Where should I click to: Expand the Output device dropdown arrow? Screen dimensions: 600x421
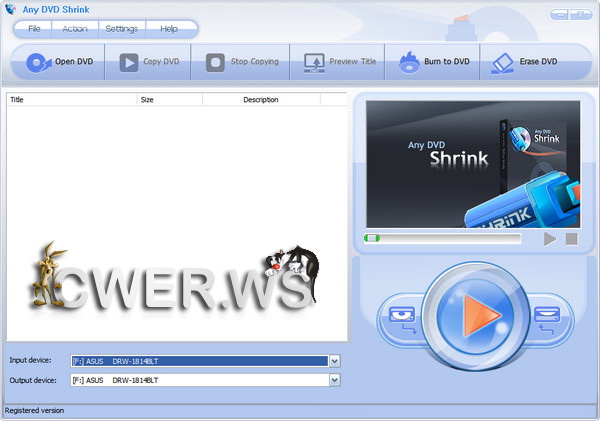(x=335, y=380)
